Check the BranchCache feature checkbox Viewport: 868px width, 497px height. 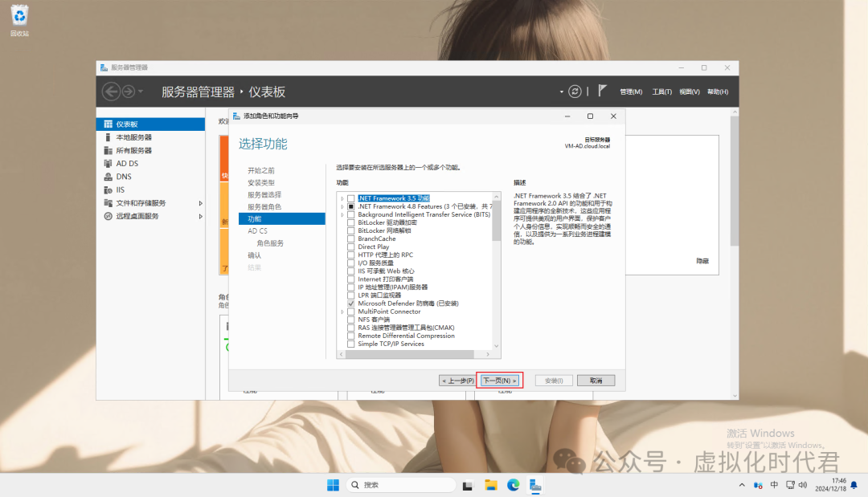click(x=351, y=238)
